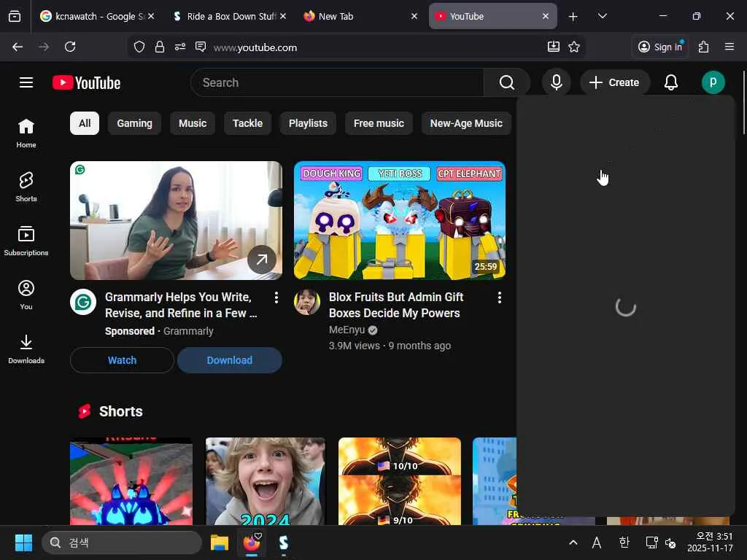Screen dimensions: 747x560
Task: Open Downloads in the sidebar
Action: 26,349
